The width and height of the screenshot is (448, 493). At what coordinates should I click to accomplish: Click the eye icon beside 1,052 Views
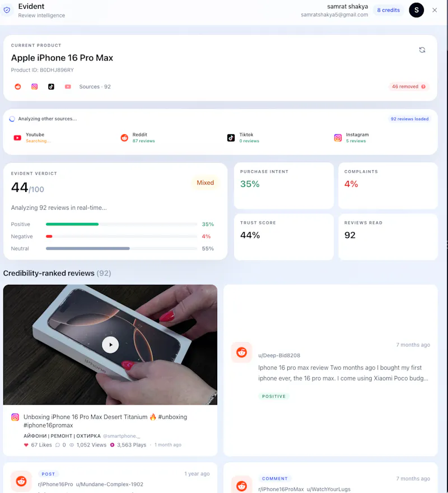tap(72, 445)
